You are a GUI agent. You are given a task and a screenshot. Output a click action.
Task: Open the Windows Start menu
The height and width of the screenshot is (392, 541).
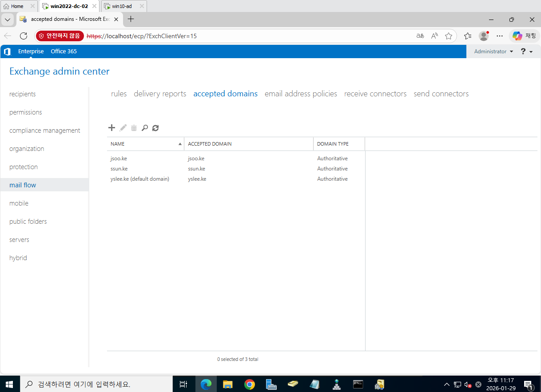9,384
